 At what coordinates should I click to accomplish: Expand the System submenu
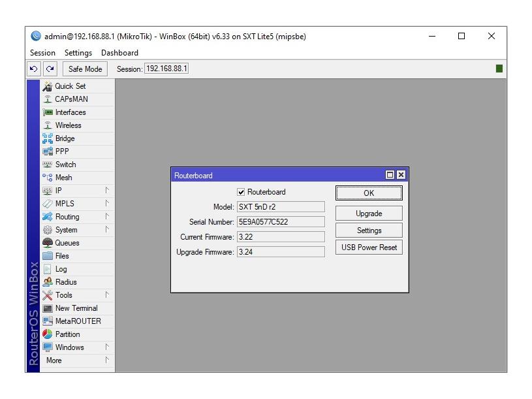click(x=107, y=230)
